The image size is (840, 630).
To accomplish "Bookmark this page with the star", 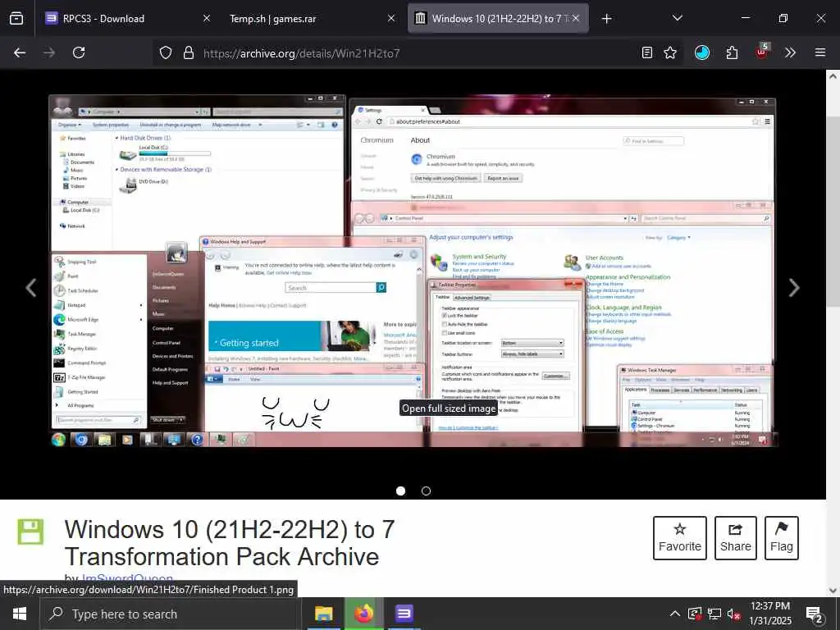I will click(x=670, y=52).
